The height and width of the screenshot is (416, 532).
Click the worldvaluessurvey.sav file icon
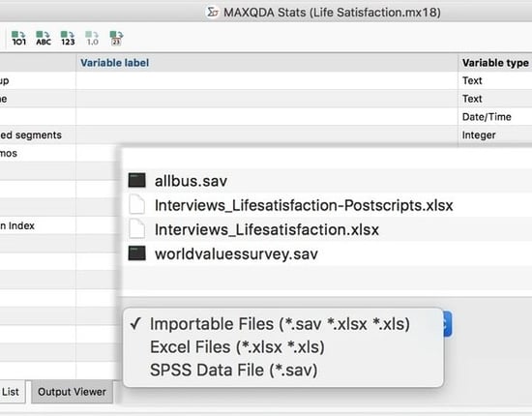(137, 253)
